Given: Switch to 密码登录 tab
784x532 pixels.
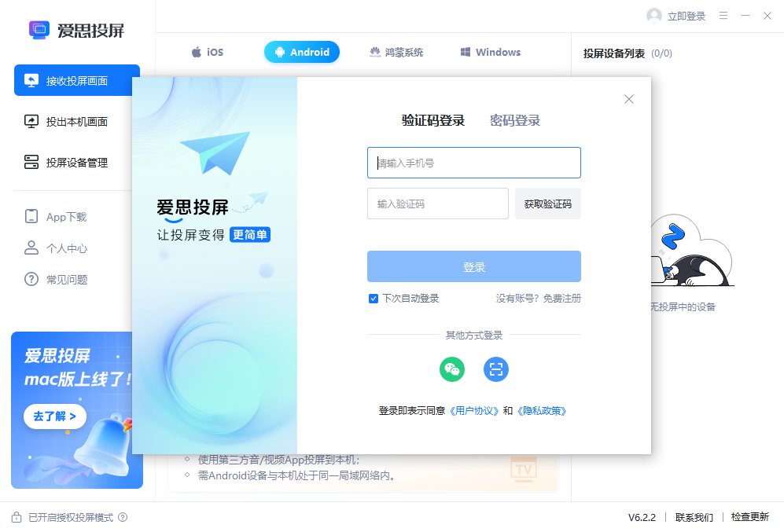Looking at the screenshot, I should click(515, 120).
